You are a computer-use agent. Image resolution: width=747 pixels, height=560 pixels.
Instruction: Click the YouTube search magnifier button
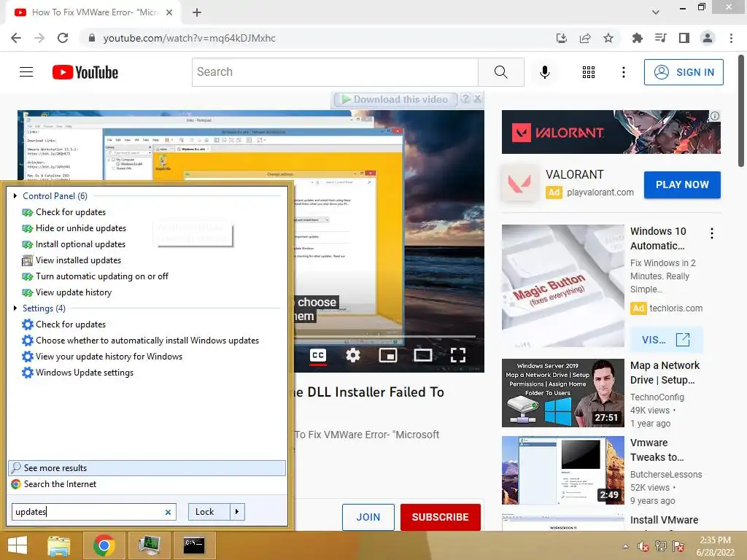point(500,72)
